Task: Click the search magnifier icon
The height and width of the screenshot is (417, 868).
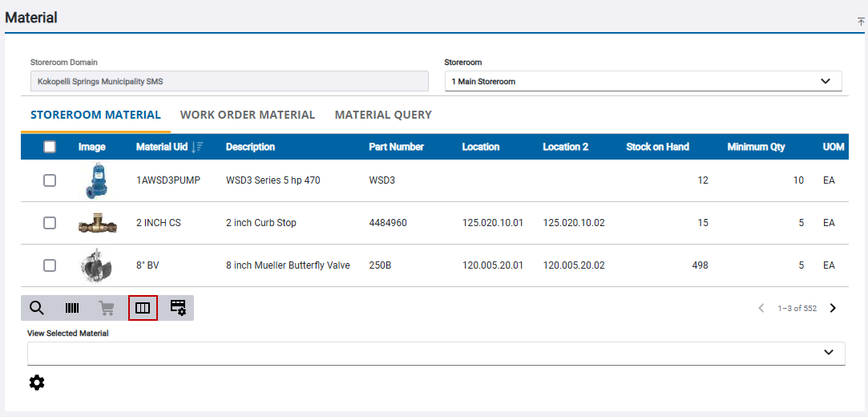Action: (x=37, y=308)
